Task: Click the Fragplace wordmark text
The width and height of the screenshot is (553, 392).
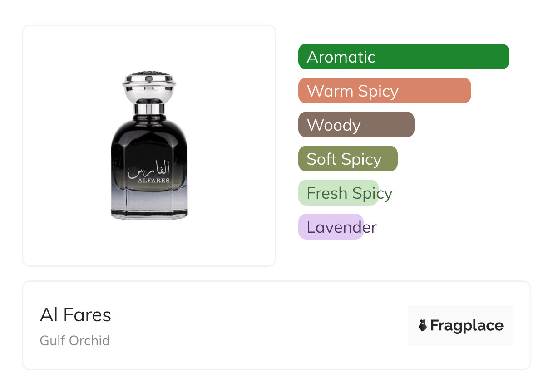Action: click(x=467, y=325)
